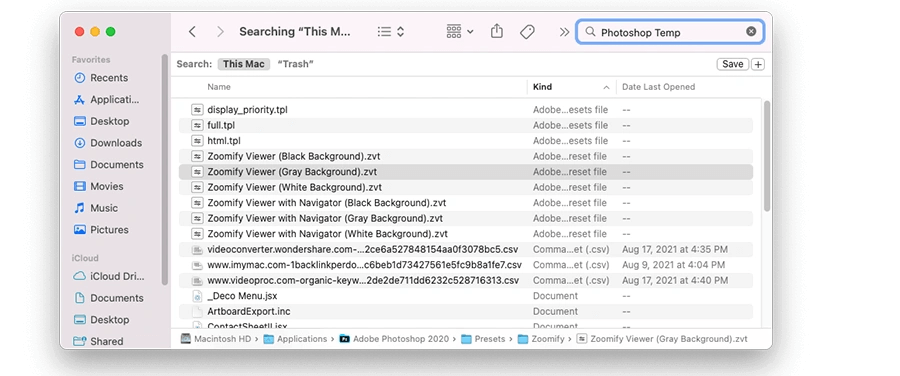Click the Applications sidebar icon
The image size is (900, 376).
coord(80,99)
